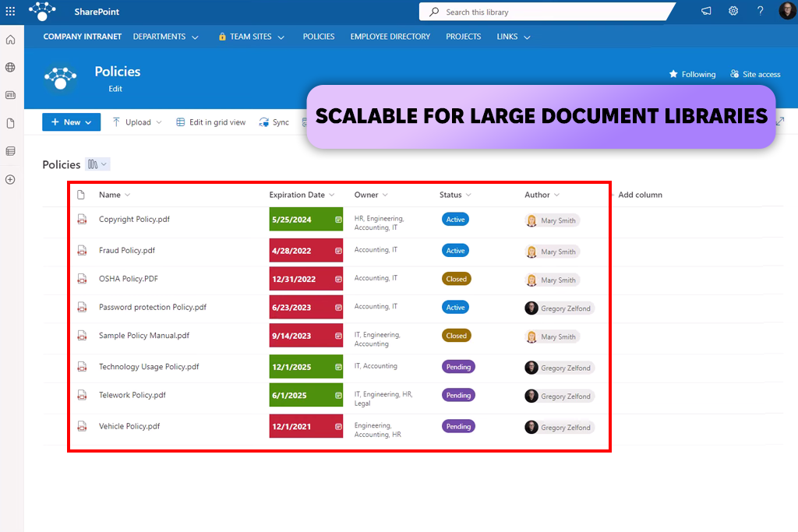Click in the Search this library field
Viewport: 798px width, 532px height.
[545, 12]
